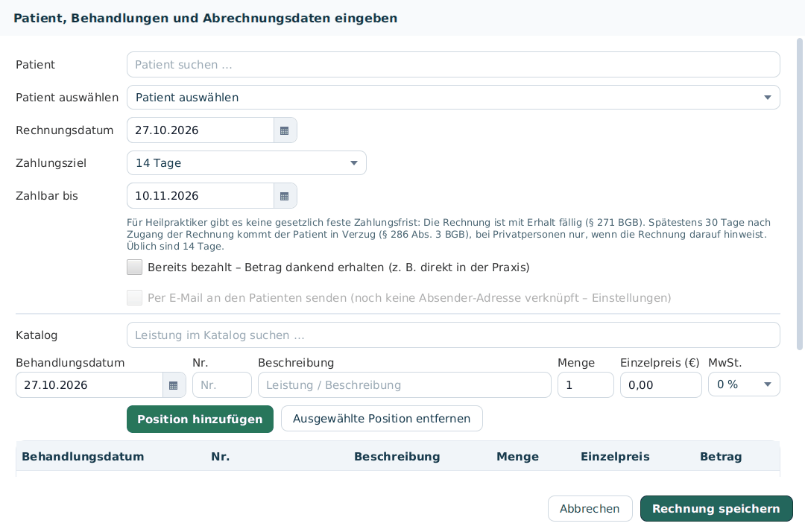805x532 pixels.
Task: Toggle 'Per E-Mail an den Patienten senden' checkbox
Action: pos(134,297)
